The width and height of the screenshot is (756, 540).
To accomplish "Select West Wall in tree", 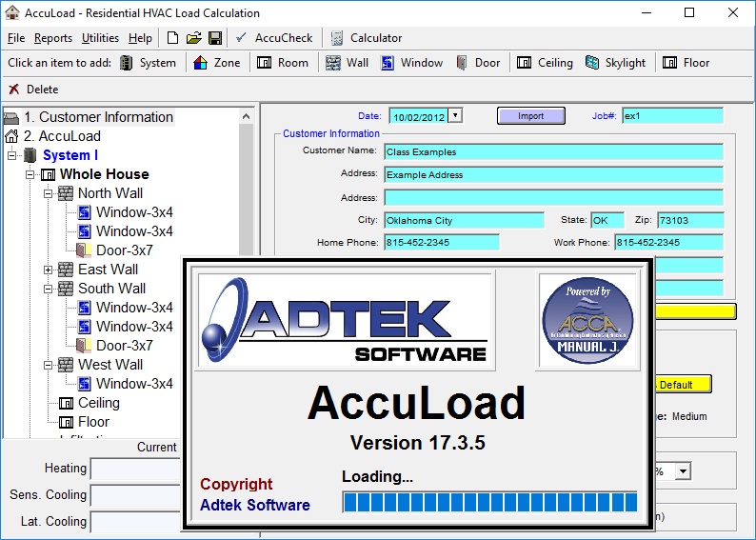I will (x=110, y=365).
